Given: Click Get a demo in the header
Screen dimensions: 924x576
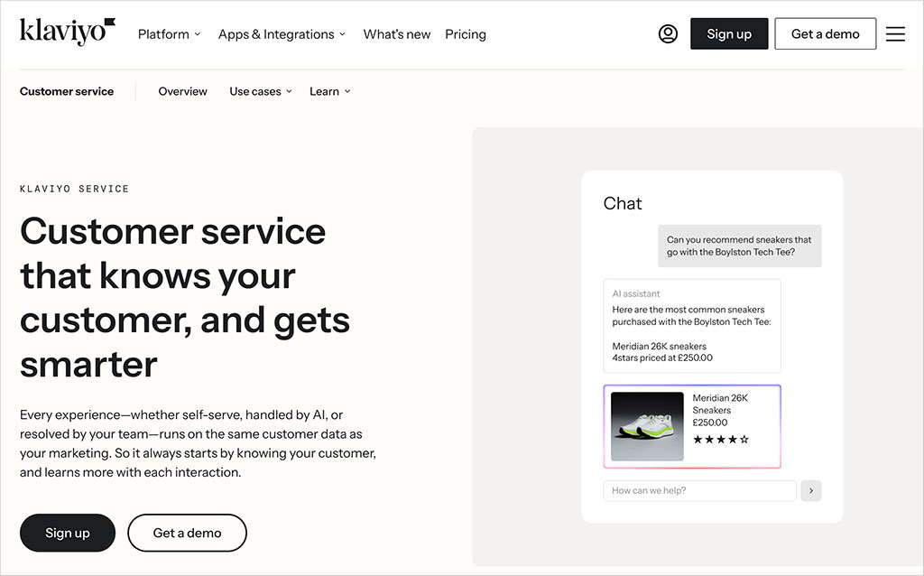Looking at the screenshot, I should coord(825,33).
